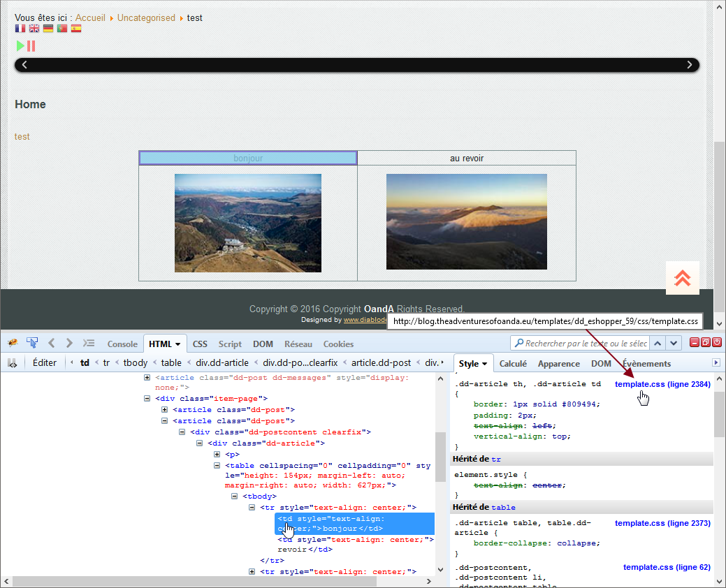Switch language using the Spanish flag
The width and height of the screenshot is (726, 588).
(x=76, y=29)
